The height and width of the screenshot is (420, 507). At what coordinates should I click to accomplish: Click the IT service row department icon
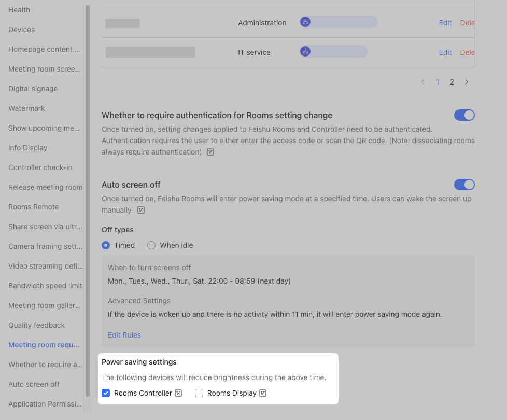point(305,51)
